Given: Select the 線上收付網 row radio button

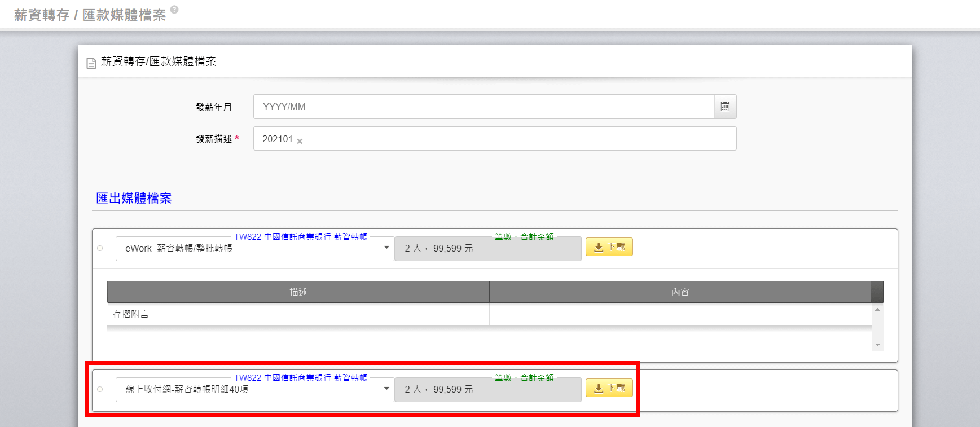Looking at the screenshot, I should (x=100, y=389).
